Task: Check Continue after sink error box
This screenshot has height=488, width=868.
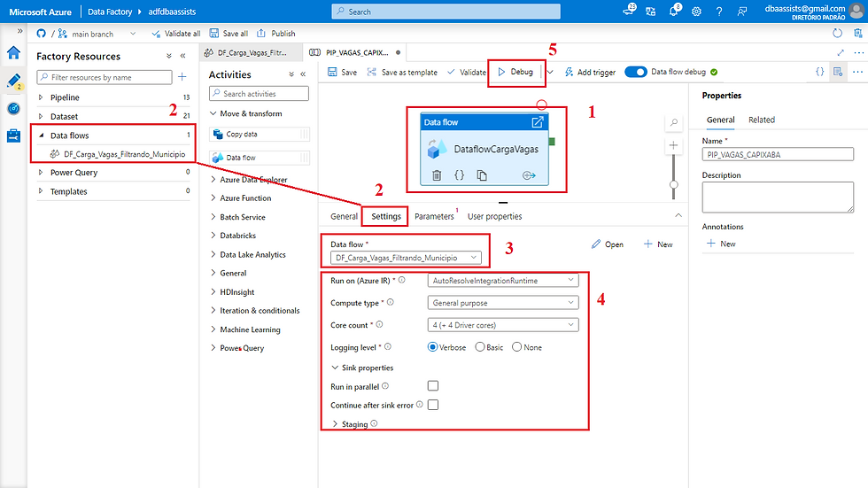Action: click(x=433, y=405)
